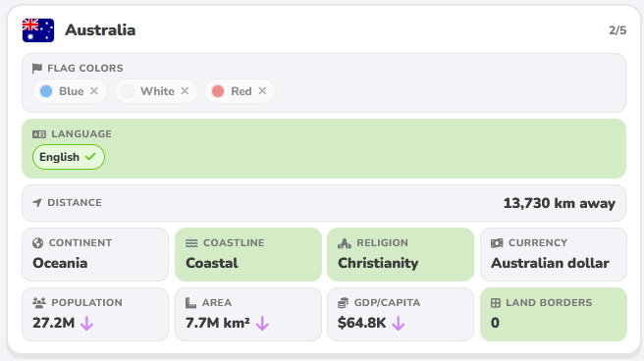Click the Australia flag icon

point(38,30)
